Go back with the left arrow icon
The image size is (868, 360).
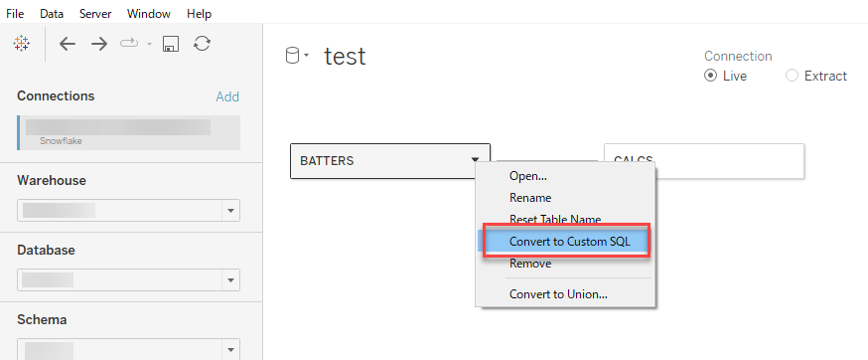click(67, 44)
